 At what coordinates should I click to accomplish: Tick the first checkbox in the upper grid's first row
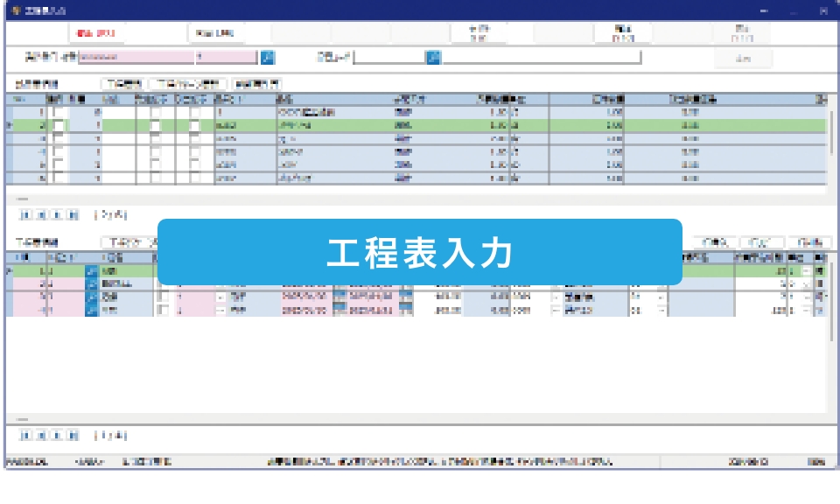click(x=59, y=113)
